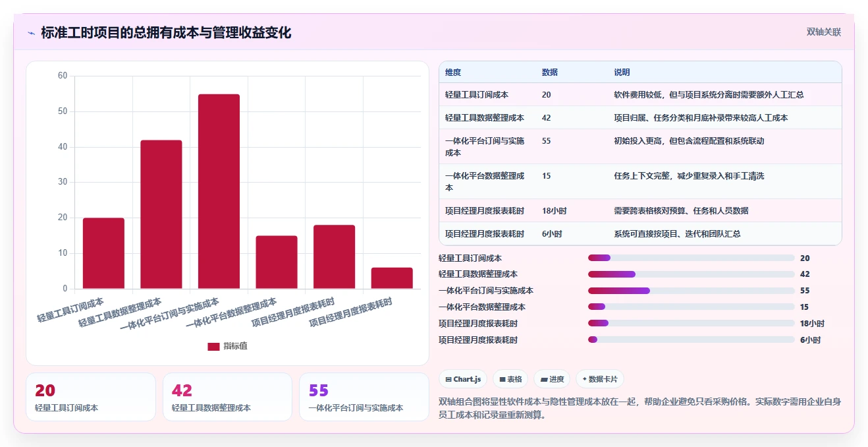Click the chart bar valued 18
This screenshot has height=447, width=868.
(334, 257)
